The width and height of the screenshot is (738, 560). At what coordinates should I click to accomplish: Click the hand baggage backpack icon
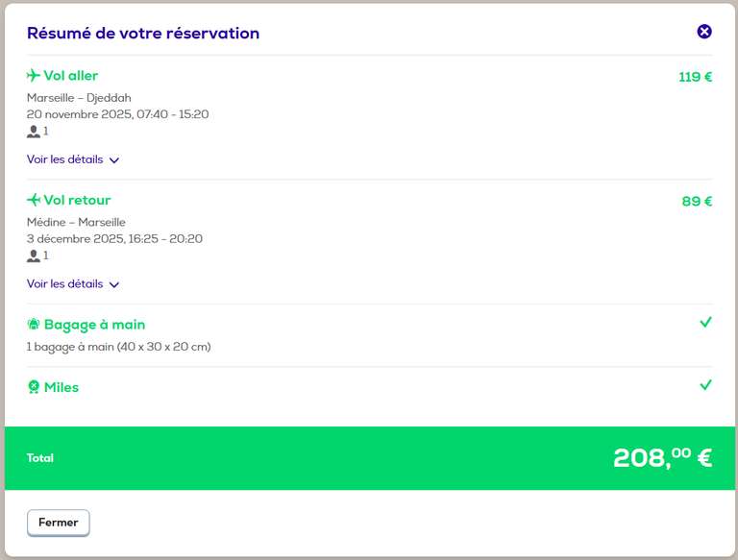point(34,325)
